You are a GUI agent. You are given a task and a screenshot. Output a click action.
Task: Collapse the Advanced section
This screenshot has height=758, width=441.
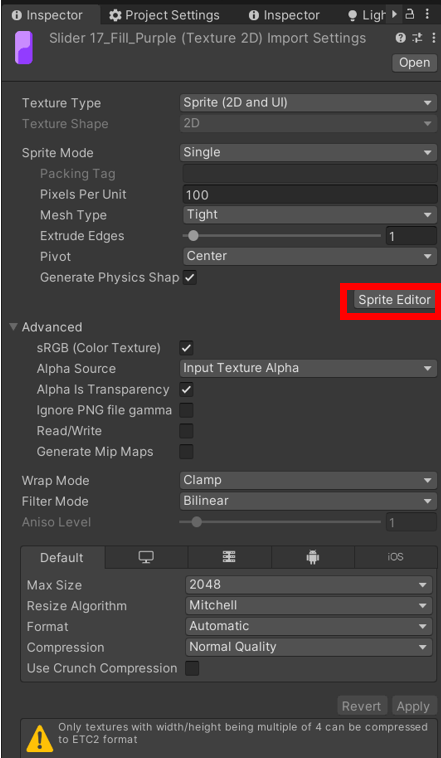coord(13,327)
